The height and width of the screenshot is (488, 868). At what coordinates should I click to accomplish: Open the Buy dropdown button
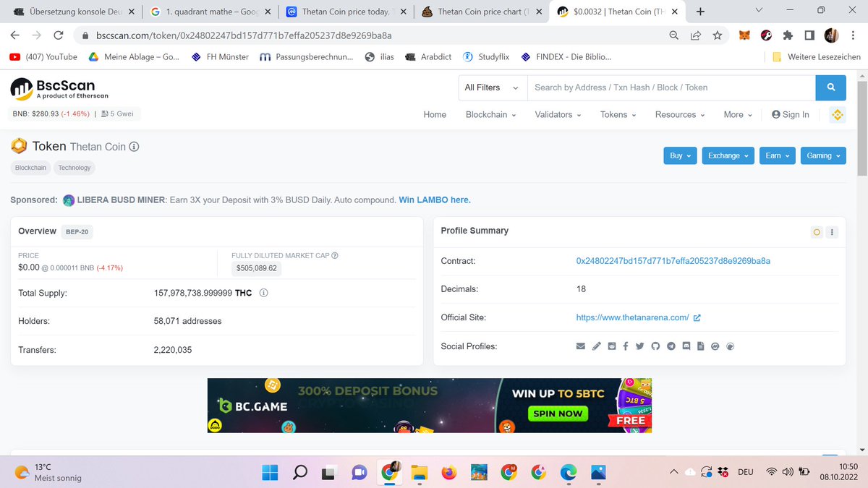681,155
